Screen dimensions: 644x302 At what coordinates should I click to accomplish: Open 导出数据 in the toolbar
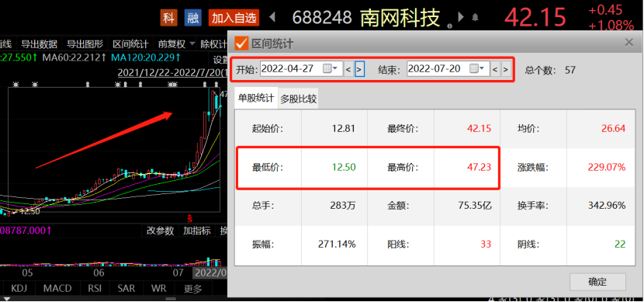(39, 44)
